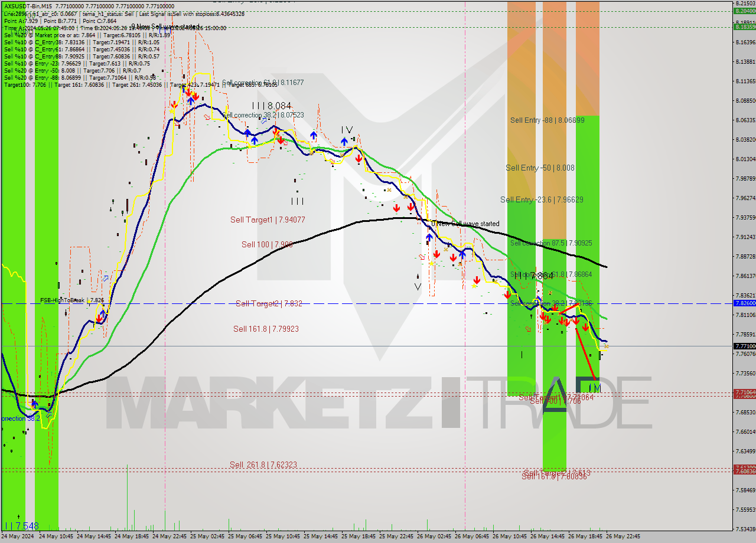The width and height of the screenshot is (756, 543).
Task: Click the '0 New Sell wave started' label near black average
Action: 465,224
